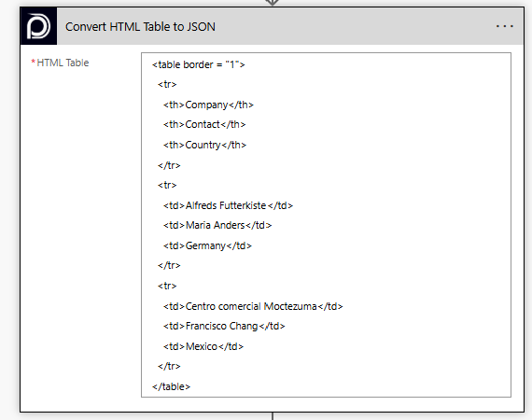Click the first opening tr tag line

[x=167, y=84]
